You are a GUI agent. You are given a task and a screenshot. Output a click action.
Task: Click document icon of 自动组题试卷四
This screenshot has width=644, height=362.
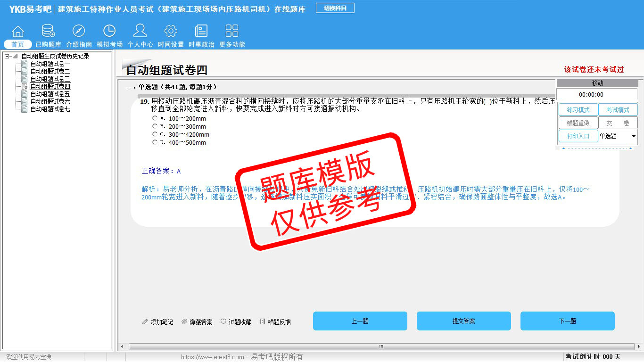pyautogui.click(x=25, y=86)
